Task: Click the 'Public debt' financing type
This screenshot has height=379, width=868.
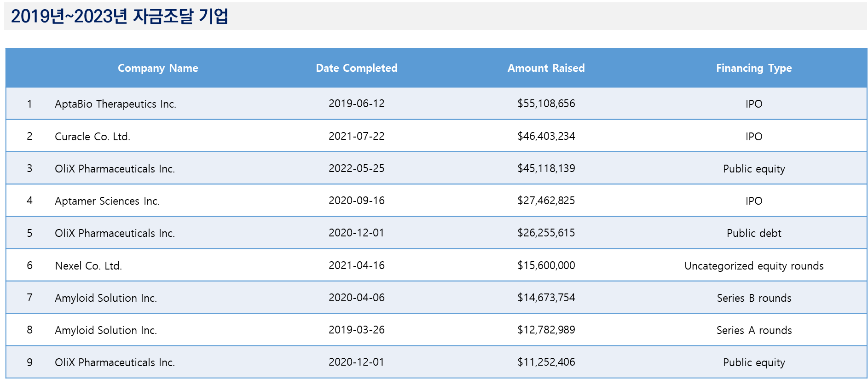Action: pos(754,233)
